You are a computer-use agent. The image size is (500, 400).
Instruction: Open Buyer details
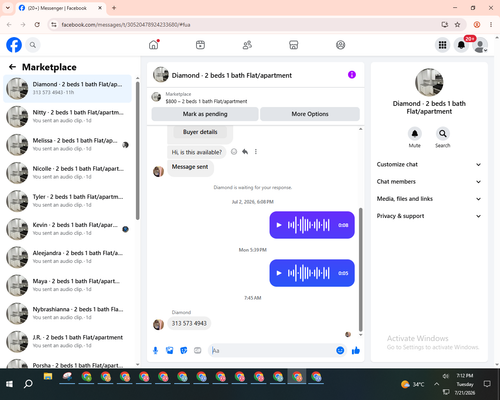200,132
